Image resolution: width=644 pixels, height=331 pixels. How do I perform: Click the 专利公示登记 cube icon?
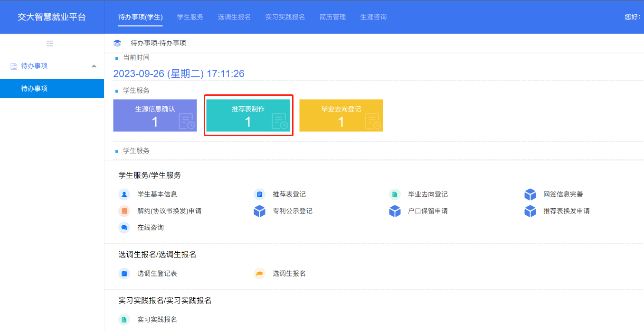tap(259, 211)
